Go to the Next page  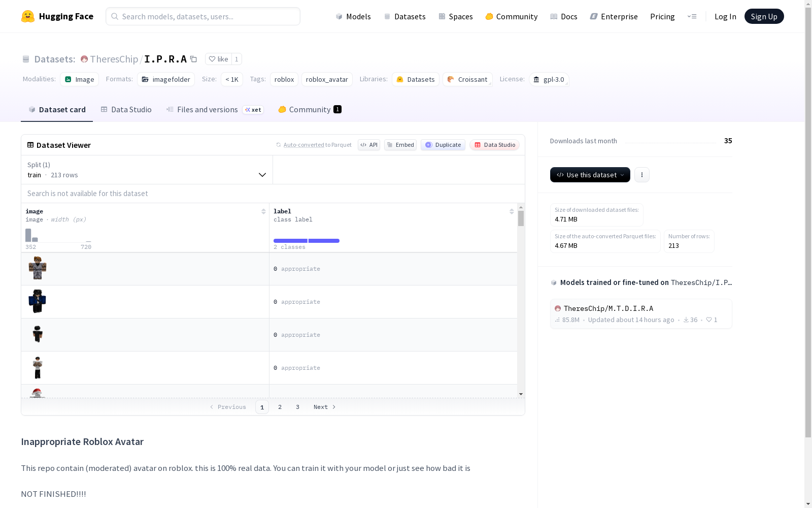click(x=325, y=407)
